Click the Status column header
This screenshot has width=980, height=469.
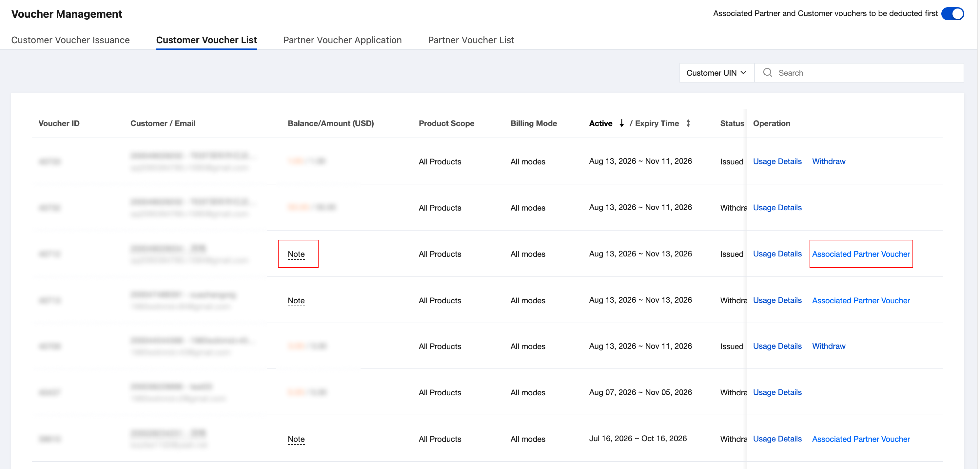[732, 123]
